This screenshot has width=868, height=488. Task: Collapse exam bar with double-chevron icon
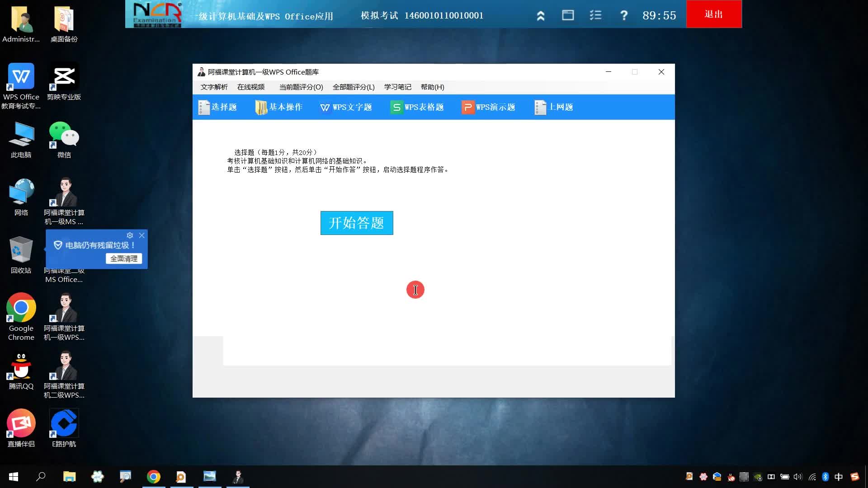coord(541,16)
